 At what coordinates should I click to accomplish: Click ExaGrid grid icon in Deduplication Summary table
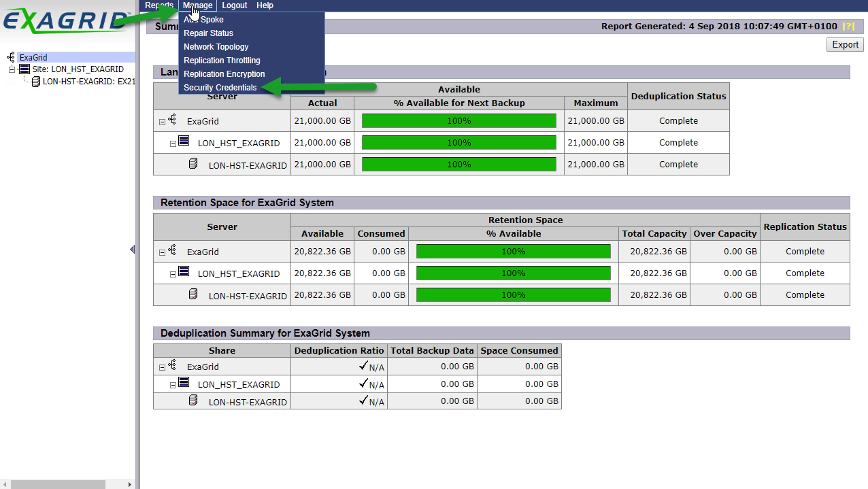[173, 365]
